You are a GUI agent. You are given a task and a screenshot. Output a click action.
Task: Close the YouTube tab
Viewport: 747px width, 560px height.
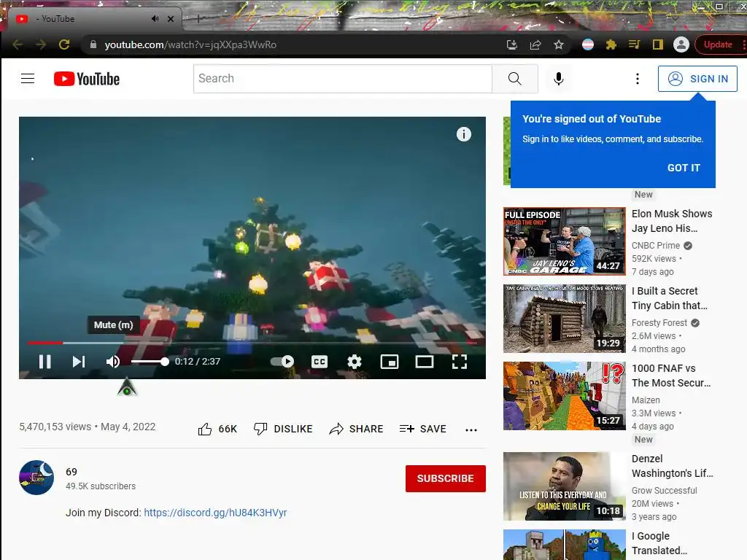171,19
